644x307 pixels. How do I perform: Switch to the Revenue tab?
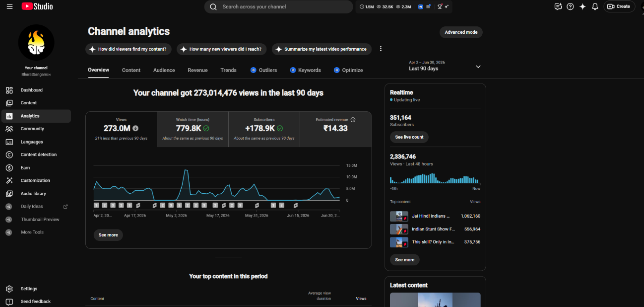197,70
